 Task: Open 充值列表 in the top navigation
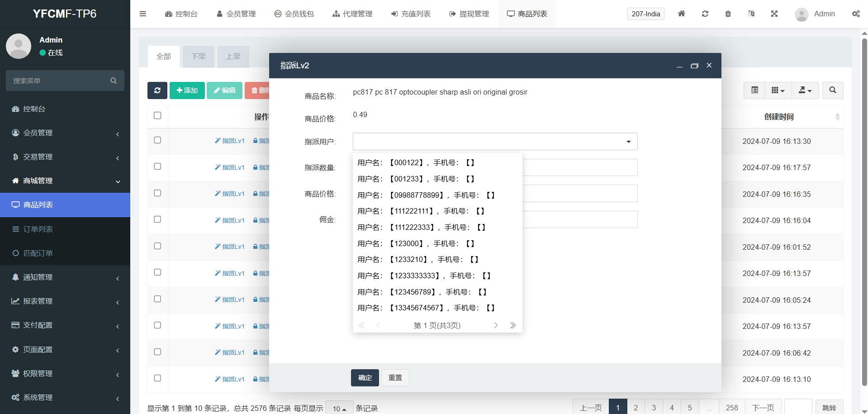click(x=411, y=14)
